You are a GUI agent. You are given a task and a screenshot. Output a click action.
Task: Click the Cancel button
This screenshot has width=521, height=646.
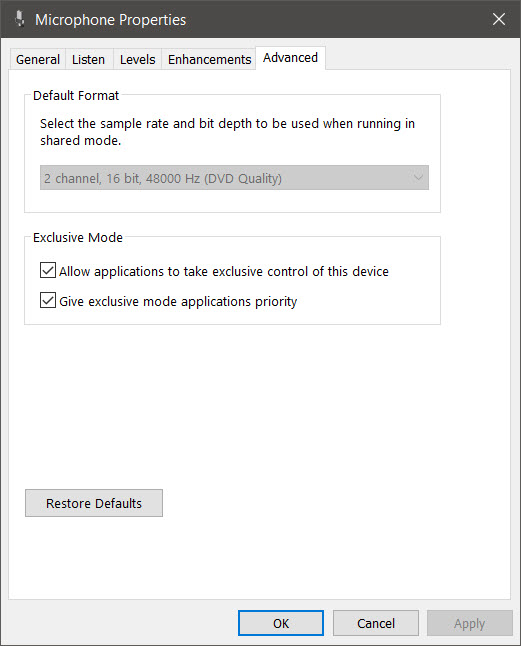click(376, 623)
